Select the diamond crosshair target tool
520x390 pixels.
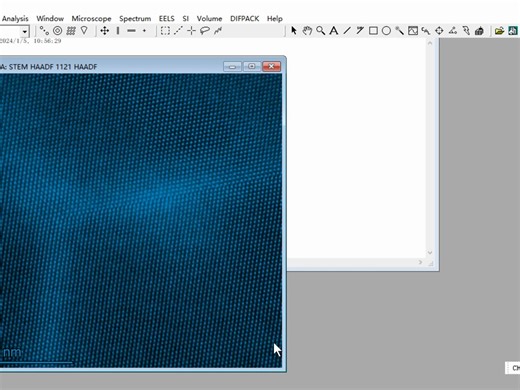[439, 31]
